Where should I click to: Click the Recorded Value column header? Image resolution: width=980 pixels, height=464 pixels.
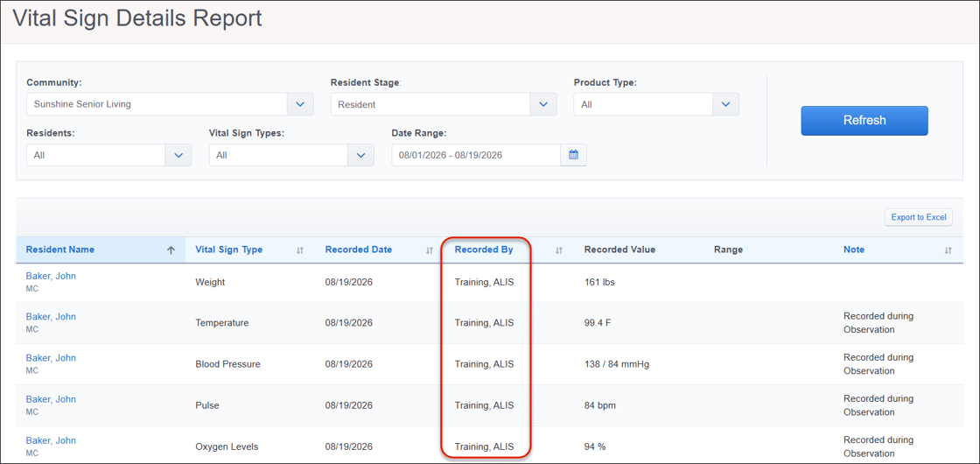coord(619,250)
